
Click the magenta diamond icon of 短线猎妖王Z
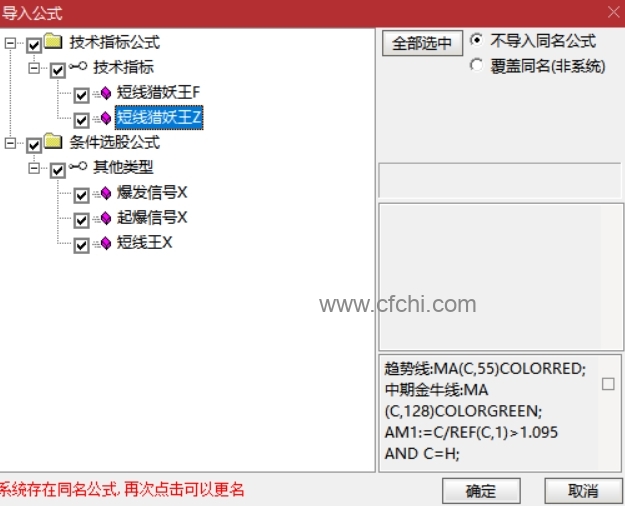(x=106, y=118)
